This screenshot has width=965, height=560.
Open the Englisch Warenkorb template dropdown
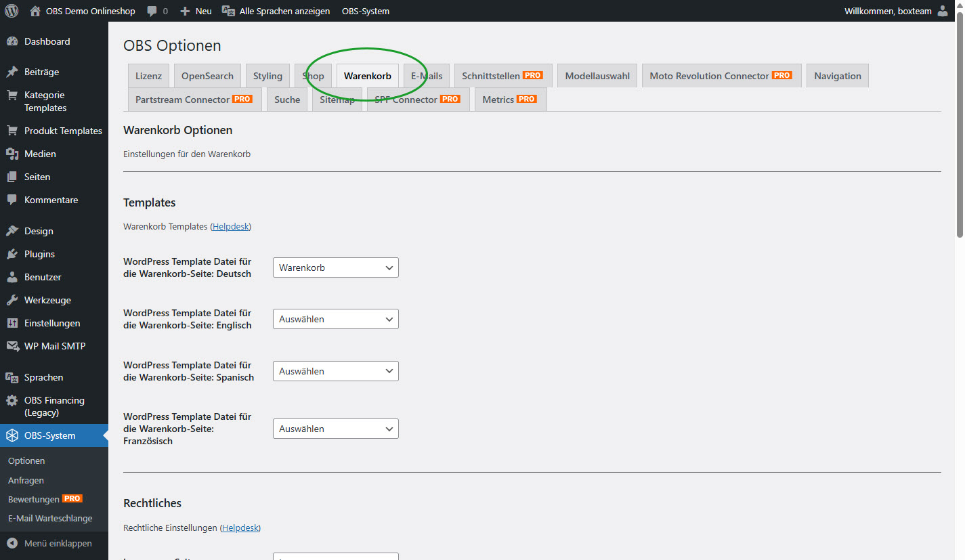(x=336, y=319)
